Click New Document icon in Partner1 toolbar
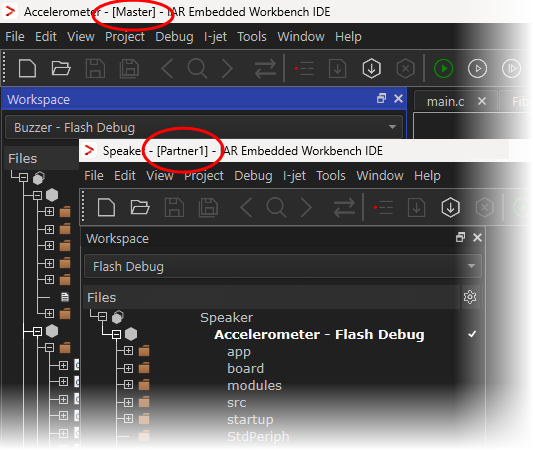This screenshot has height=450, width=533. [106, 207]
